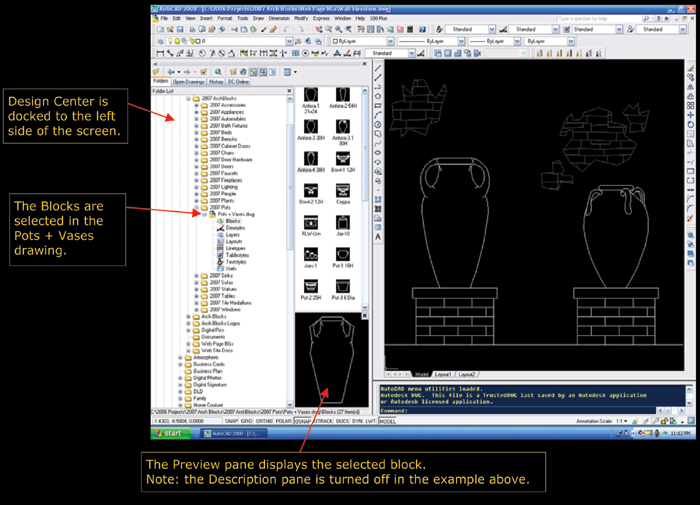This screenshot has width=700, height=505.
Task: Open the dimension style Standard dropdown
Action: coord(411,53)
